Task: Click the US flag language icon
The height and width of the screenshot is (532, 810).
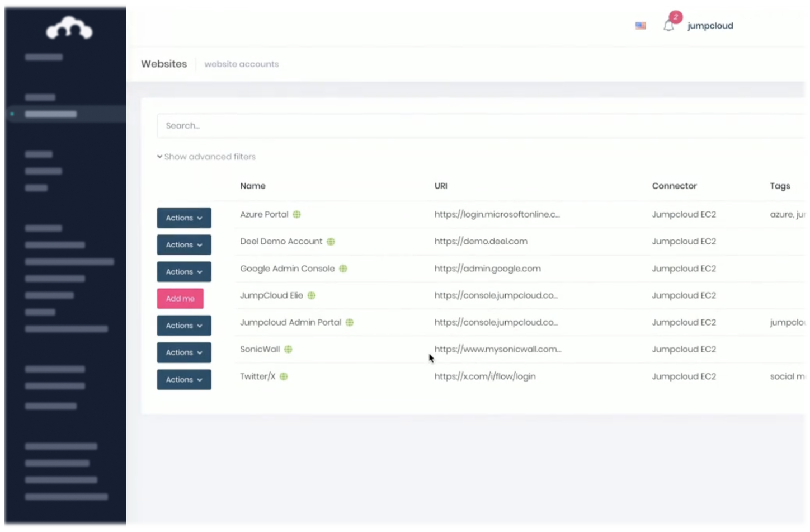Action: click(x=641, y=26)
